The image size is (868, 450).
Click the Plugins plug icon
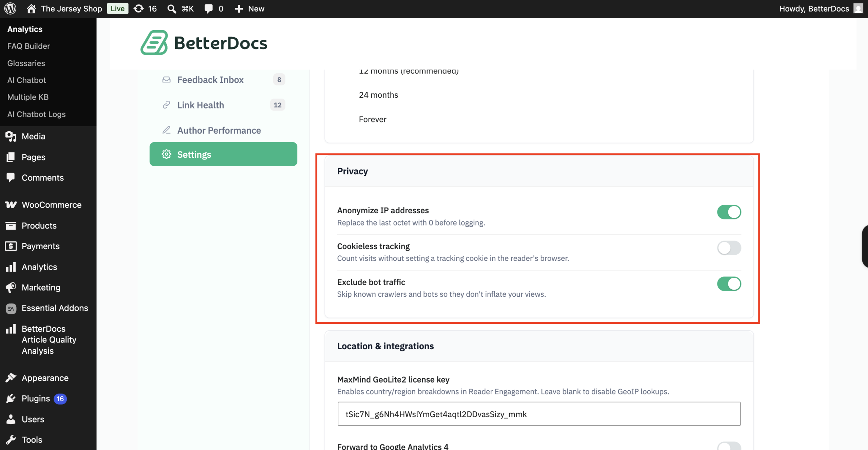[11, 398]
